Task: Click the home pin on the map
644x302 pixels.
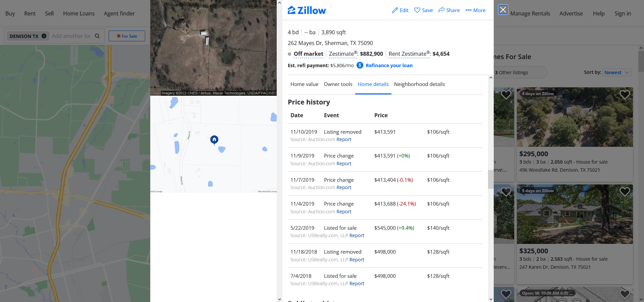Action: point(214,139)
